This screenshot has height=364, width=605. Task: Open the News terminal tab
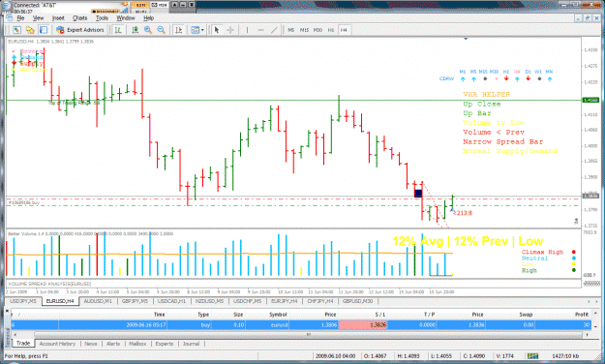point(91,344)
